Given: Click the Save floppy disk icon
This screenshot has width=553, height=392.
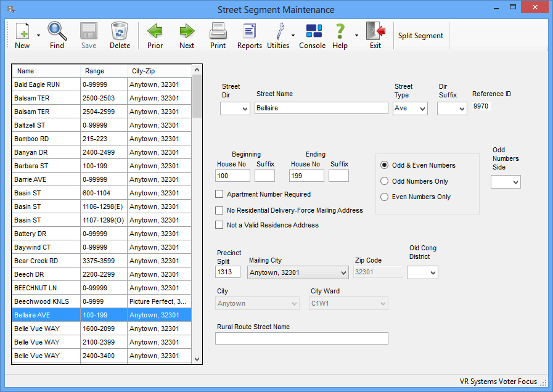Looking at the screenshot, I should point(89,31).
